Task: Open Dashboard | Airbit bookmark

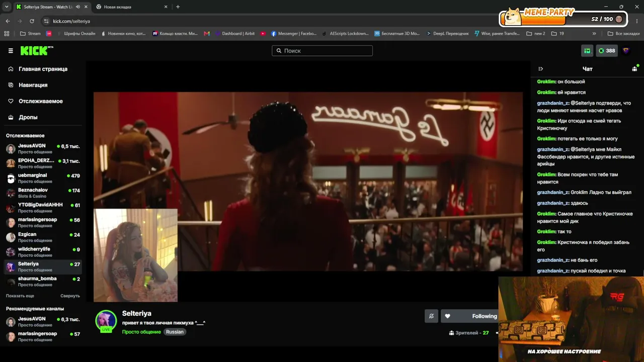Action: click(234, 34)
